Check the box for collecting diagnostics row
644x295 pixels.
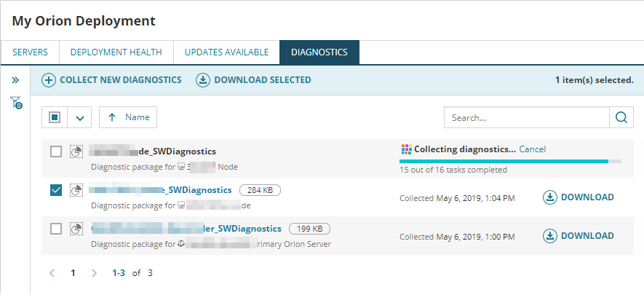(x=56, y=152)
